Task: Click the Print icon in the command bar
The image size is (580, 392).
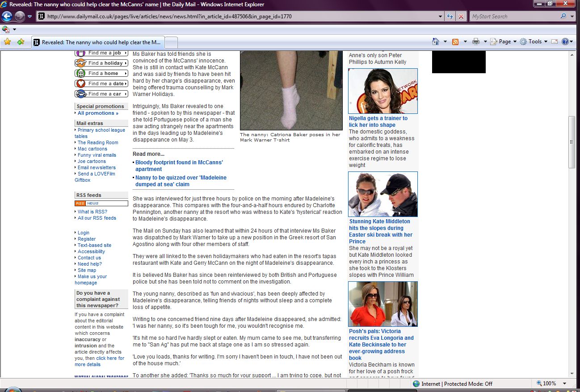Action: tap(475, 42)
